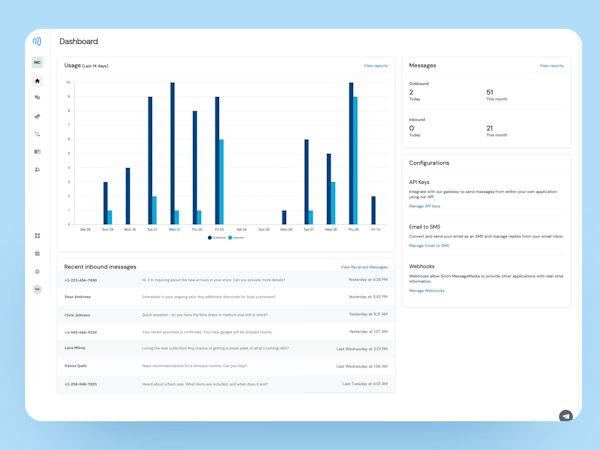Viewport: 600px width, 450px height.
Task: Click the Inbound 21 This month value
Action: [x=489, y=128]
